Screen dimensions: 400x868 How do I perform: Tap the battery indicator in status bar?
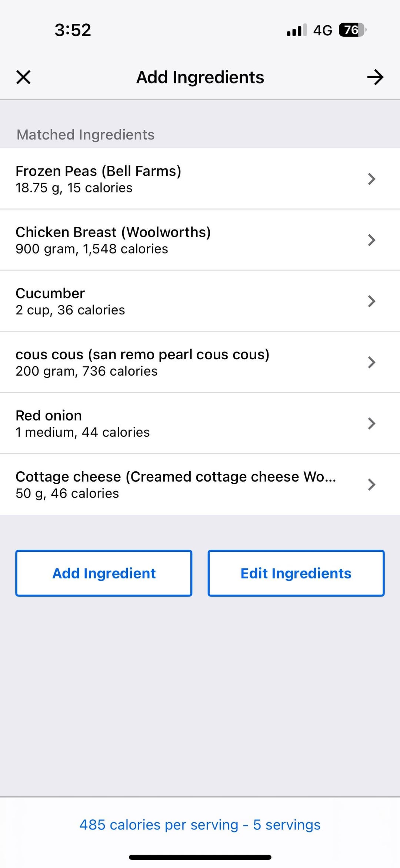point(352,30)
